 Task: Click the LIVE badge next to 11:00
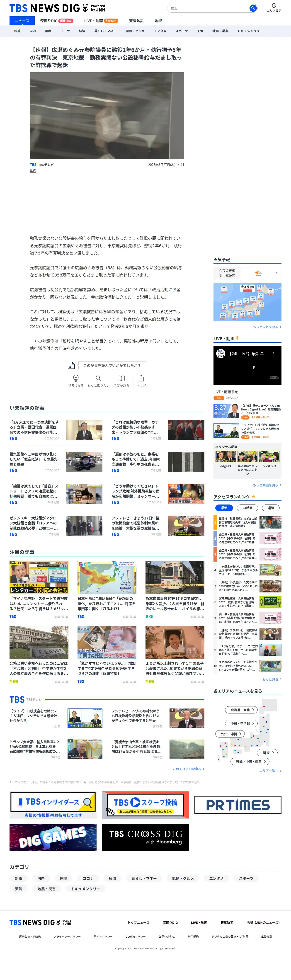(x=245, y=417)
